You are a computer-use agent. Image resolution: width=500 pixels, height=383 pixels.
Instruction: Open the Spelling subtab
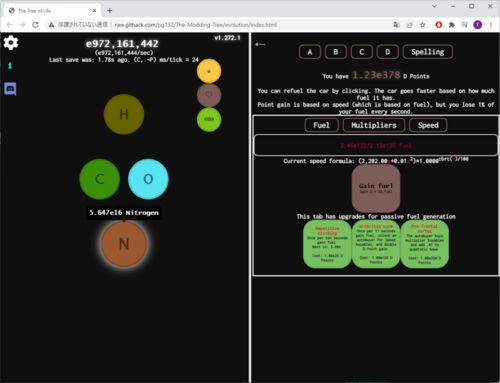428,52
